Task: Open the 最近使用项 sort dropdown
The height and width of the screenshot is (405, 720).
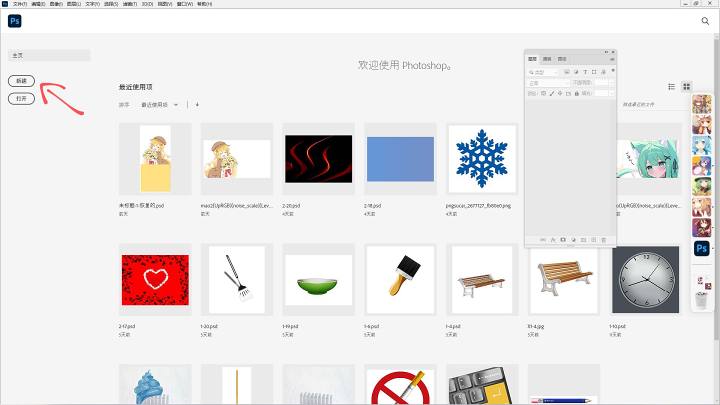Action: [x=159, y=105]
